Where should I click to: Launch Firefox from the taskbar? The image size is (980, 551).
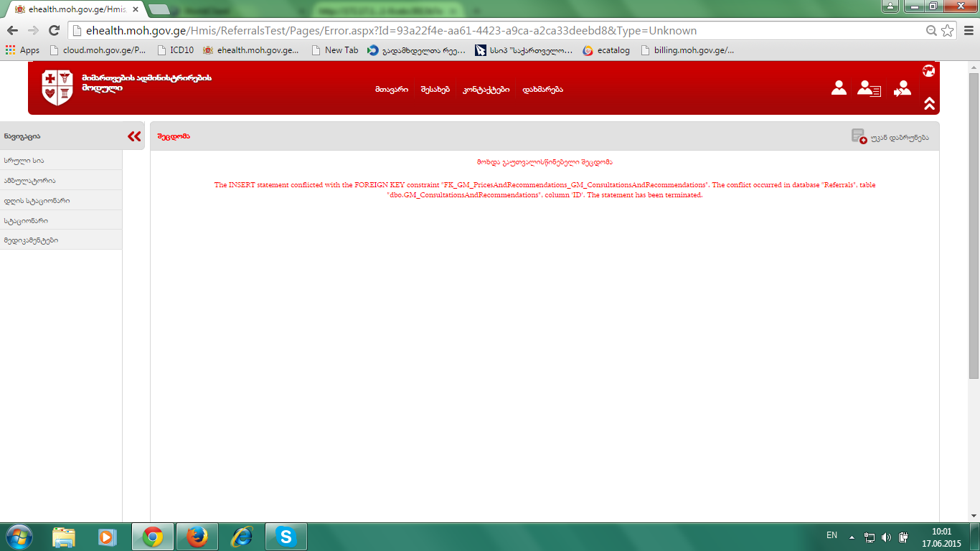coord(197,537)
